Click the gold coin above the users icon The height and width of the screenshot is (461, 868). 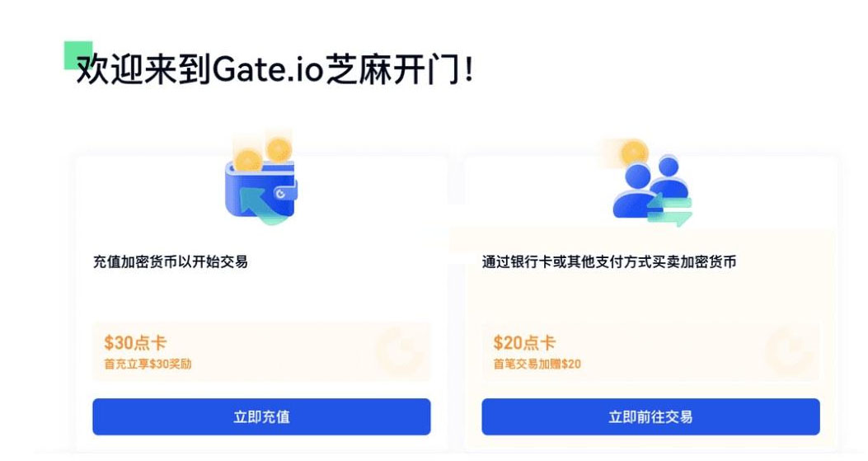[x=634, y=153]
